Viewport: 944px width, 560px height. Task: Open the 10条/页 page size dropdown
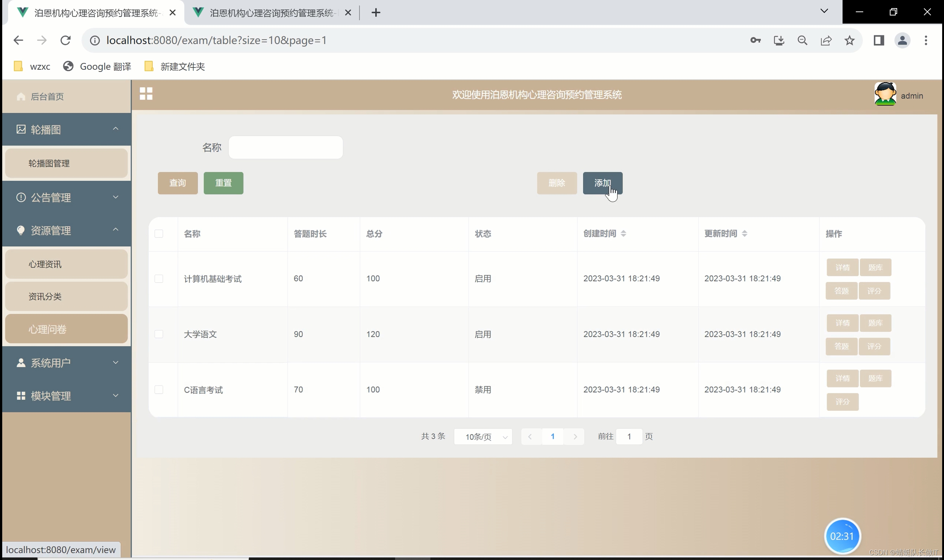click(483, 436)
